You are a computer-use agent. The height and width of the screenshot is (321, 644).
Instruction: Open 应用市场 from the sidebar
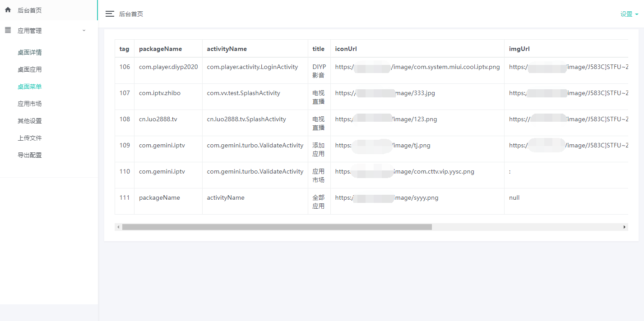click(x=30, y=104)
